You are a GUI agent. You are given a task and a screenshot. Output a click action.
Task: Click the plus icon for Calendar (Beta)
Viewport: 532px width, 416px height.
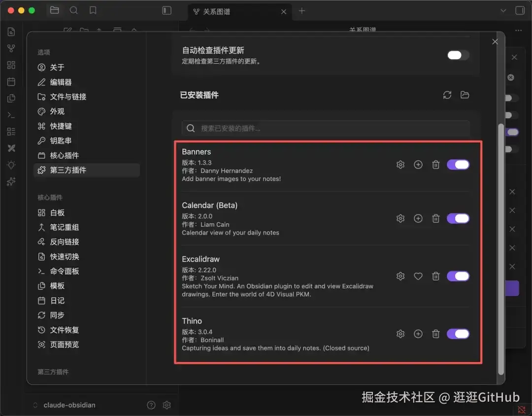[418, 218]
